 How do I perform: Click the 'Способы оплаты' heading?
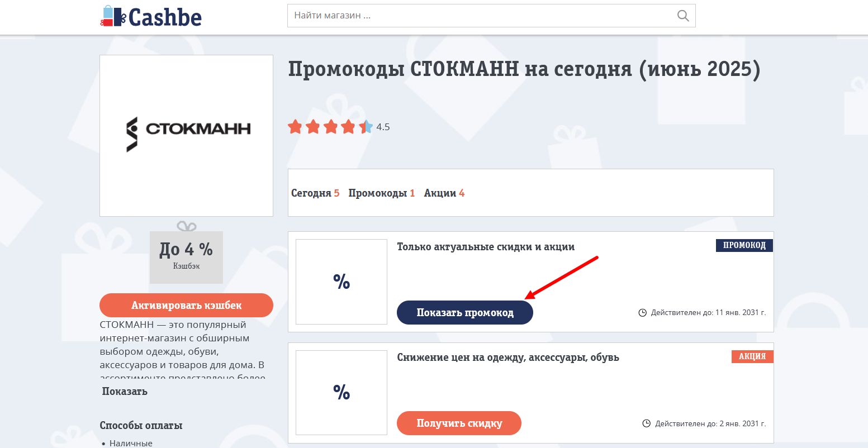click(x=141, y=425)
